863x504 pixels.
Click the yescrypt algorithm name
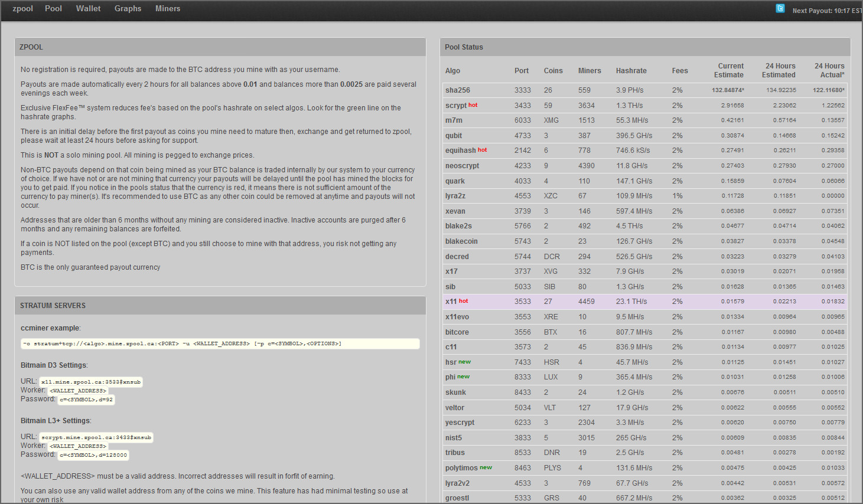(460, 423)
